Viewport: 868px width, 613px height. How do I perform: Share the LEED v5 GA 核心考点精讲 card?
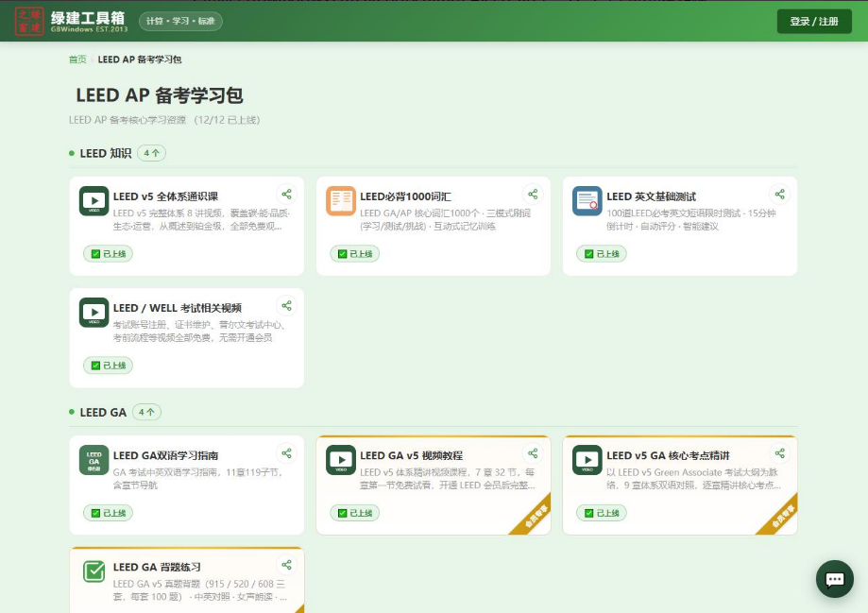[x=779, y=453]
